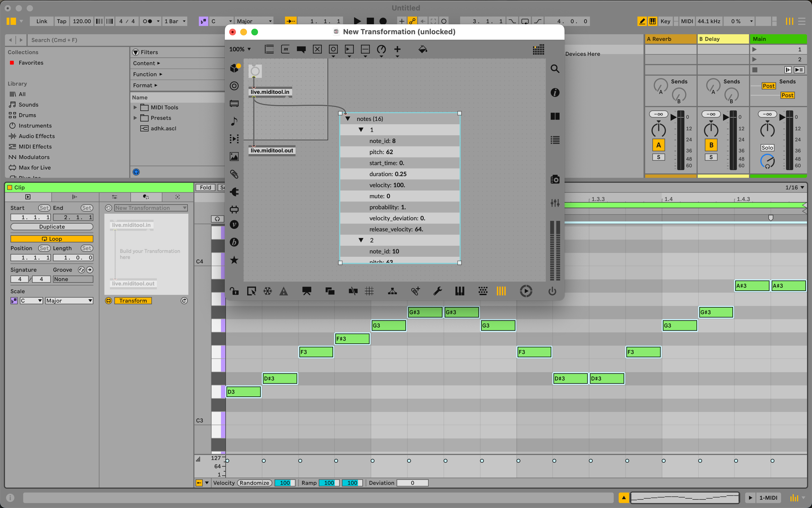Open the Max zoom 100% dropdown
The width and height of the screenshot is (812, 508).
240,49
